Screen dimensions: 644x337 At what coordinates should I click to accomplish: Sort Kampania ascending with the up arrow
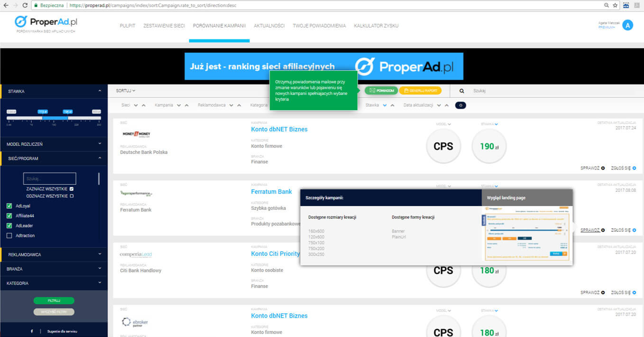click(x=187, y=105)
